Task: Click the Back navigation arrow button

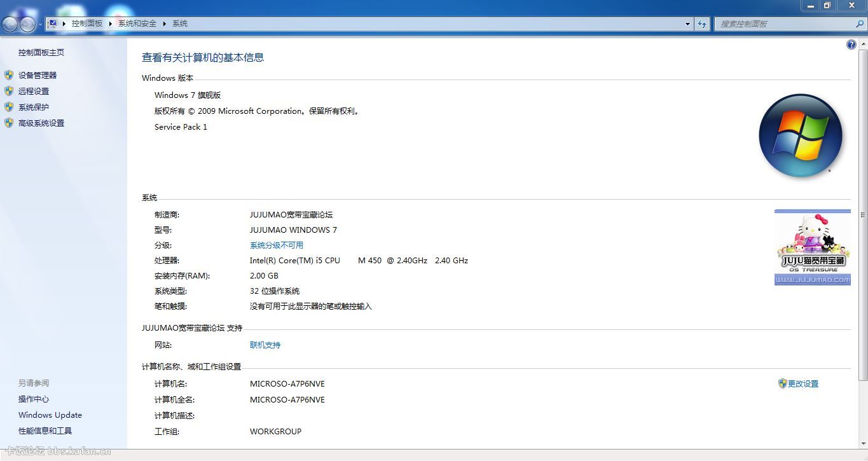Action: click(x=10, y=24)
